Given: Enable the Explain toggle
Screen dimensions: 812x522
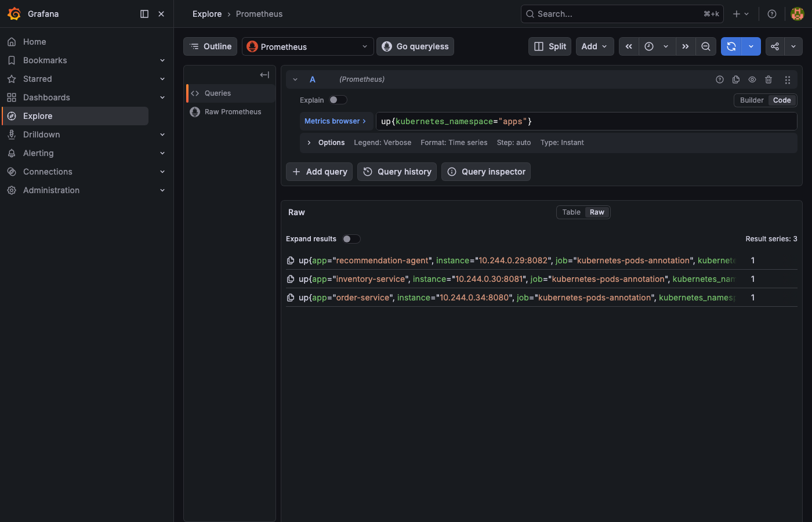Looking at the screenshot, I should pos(338,100).
